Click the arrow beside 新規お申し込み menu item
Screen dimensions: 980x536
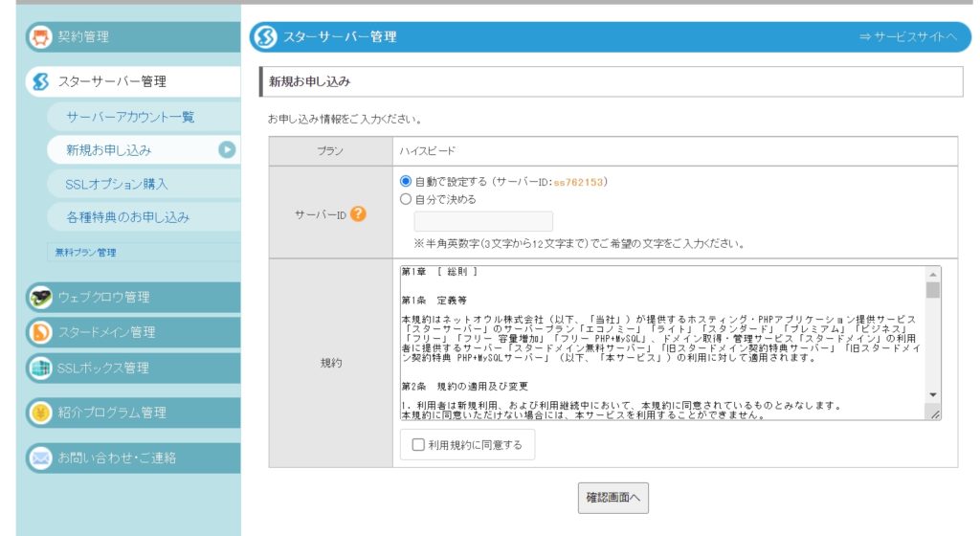pos(227,149)
